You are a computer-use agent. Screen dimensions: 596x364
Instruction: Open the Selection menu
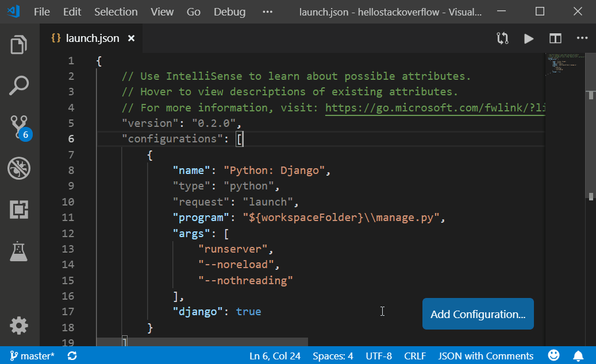116,11
